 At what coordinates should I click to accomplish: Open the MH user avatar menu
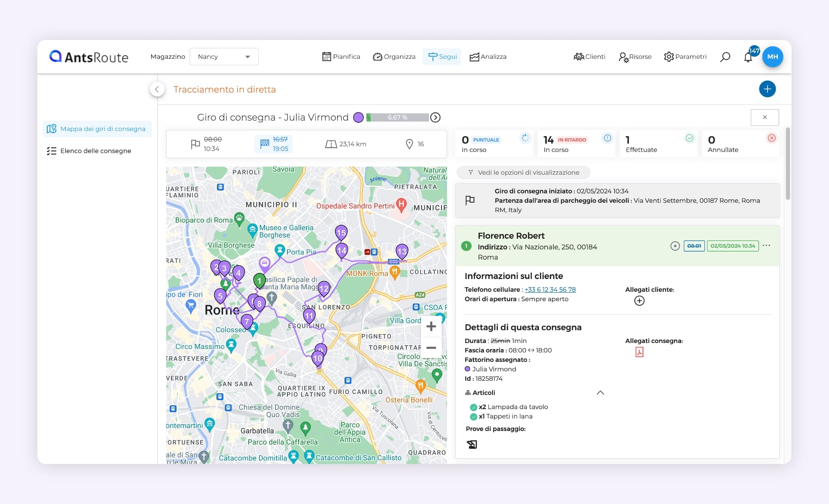[x=773, y=57]
